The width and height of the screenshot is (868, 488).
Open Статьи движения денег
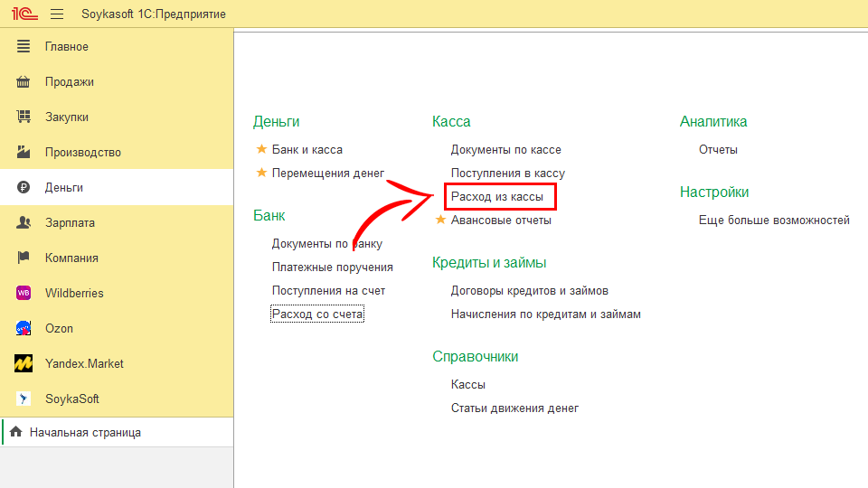(x=514, y=408)
